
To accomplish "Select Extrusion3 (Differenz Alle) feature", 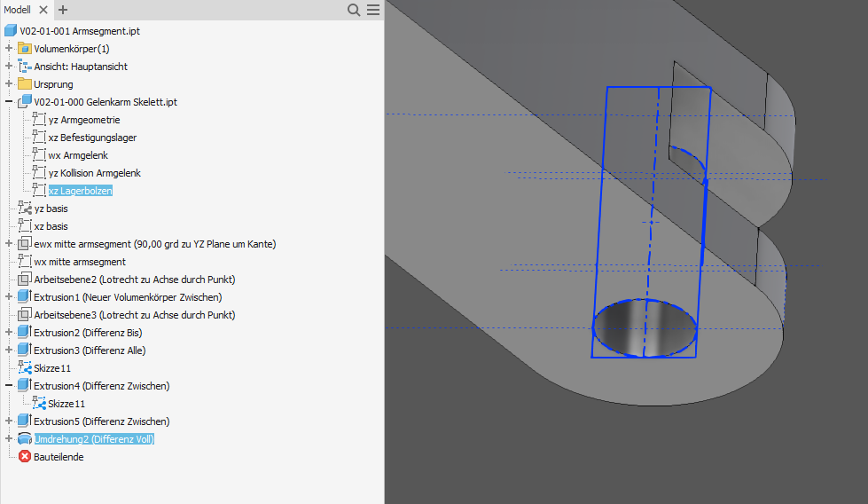I will pyautogui.click(x=90, y=350).
